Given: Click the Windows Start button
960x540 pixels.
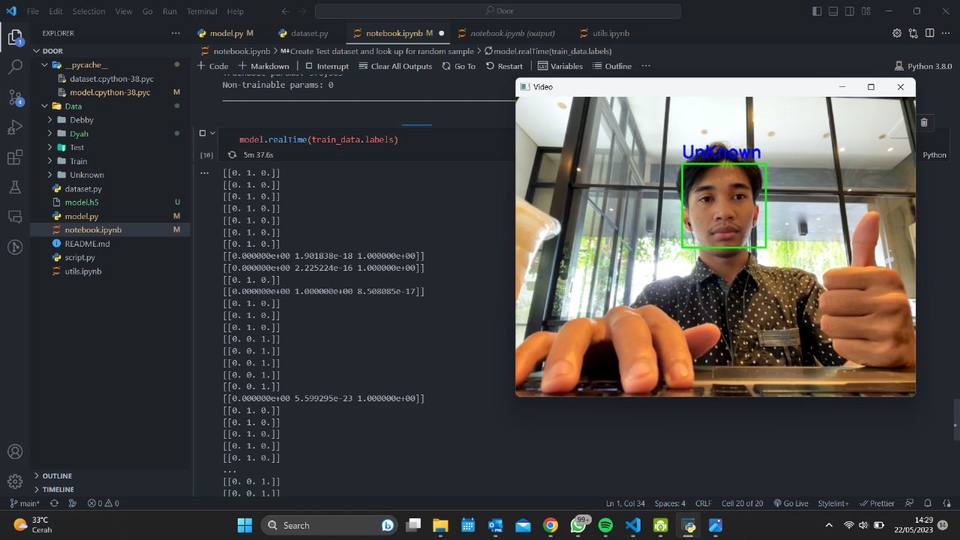Looking at the screenshot, I should pos(245,525).
